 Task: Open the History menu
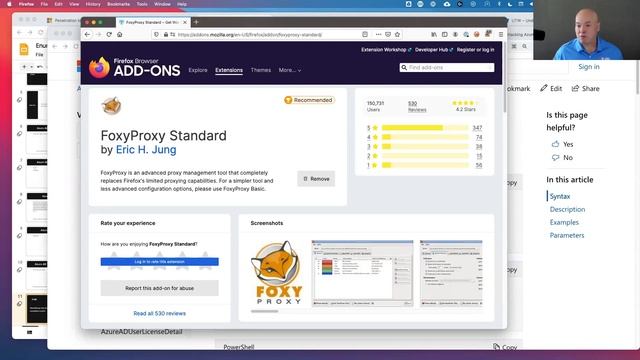(93, 4)
